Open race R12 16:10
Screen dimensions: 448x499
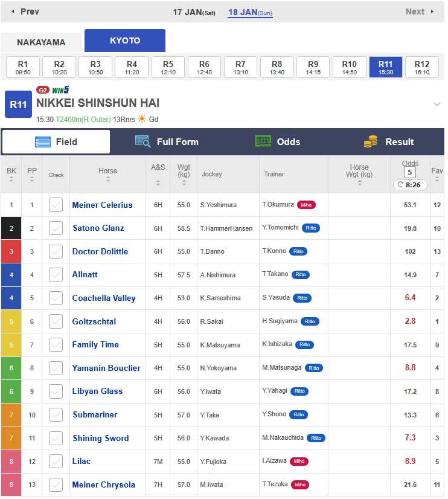coord(422,67)
